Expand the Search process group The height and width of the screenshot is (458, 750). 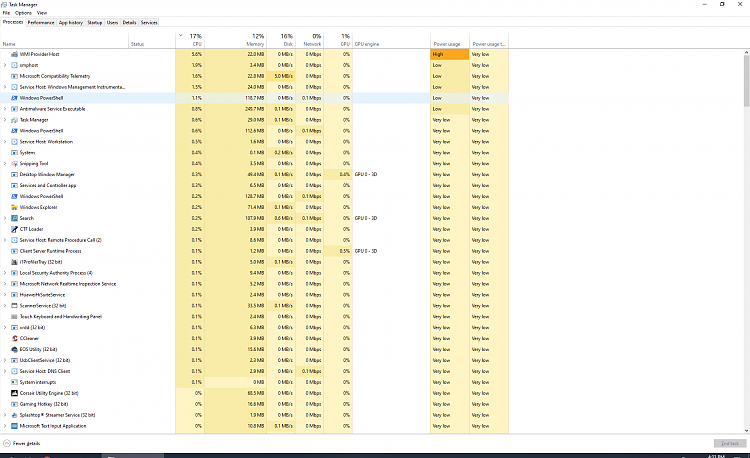click(5, 218)
